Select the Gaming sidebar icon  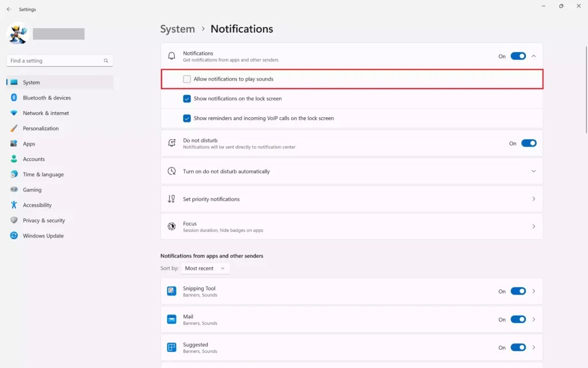(13, 190)
